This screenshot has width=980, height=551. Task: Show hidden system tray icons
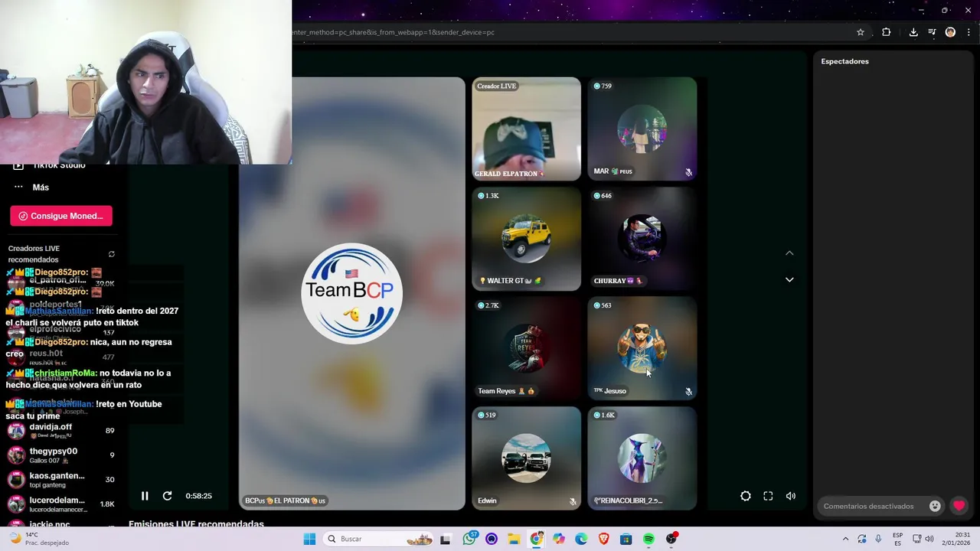click(x=845, y=539)
